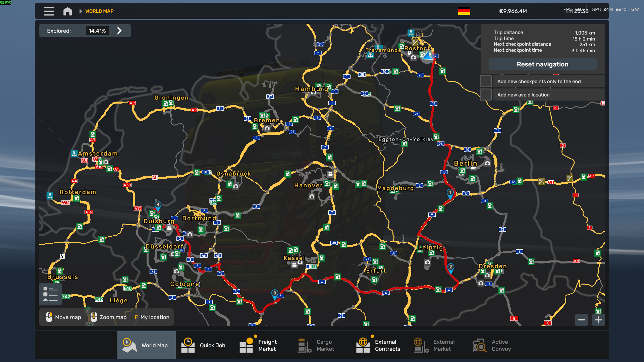The height and width of the screenshot is (362, 644).
Task: Open the External Market tab
Action: 438,345
